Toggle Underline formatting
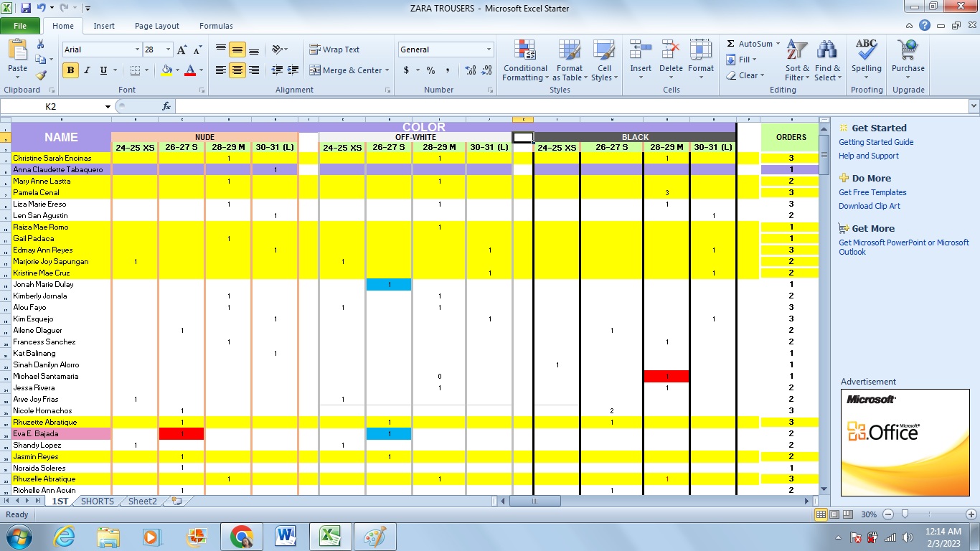 point(103,70)
